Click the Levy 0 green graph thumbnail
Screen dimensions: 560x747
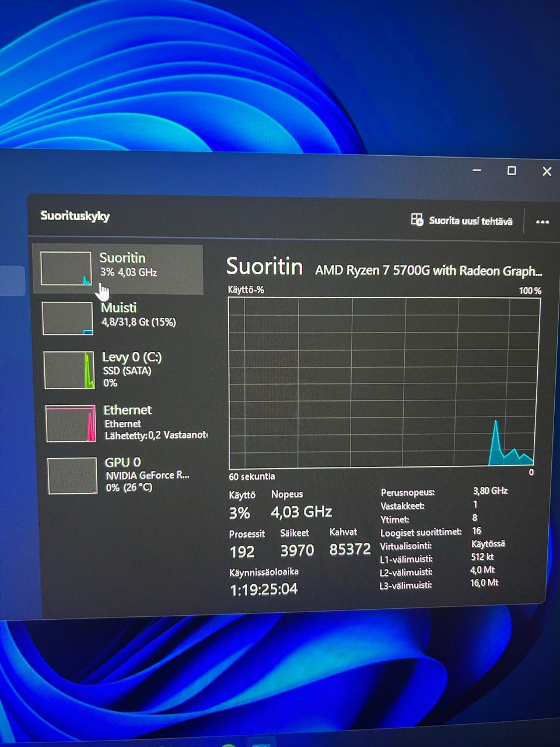pos(69,370)
